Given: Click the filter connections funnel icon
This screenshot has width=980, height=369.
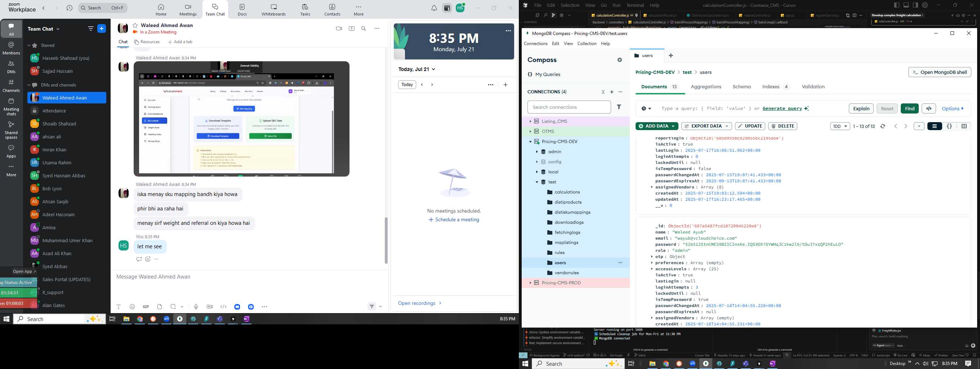Looking at the screenshot, I should [x=619, y=107].
